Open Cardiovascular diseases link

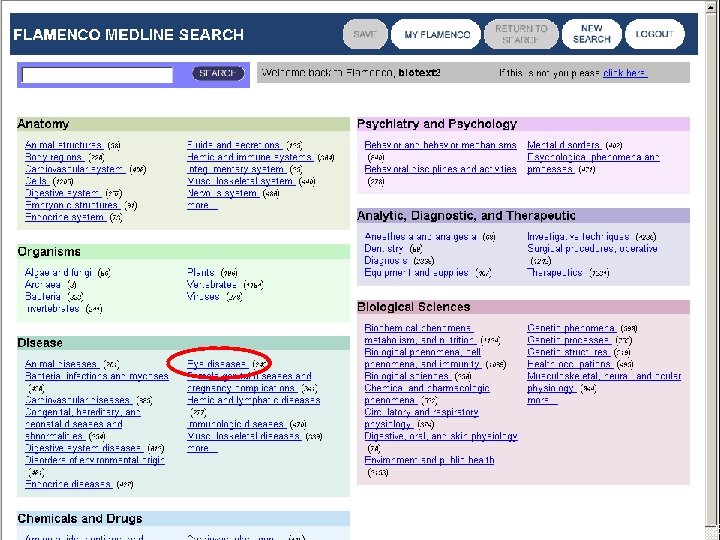(x=79, y=399)
